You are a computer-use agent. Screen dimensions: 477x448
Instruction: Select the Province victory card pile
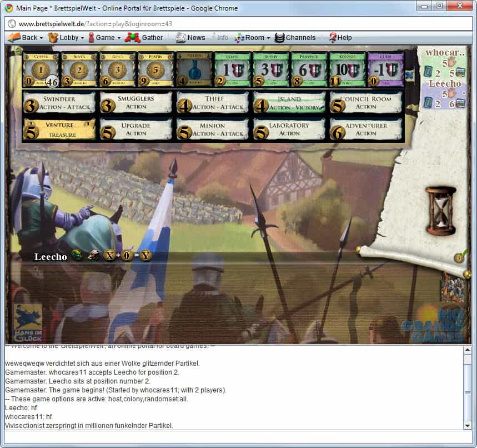[x=309, y=69]
